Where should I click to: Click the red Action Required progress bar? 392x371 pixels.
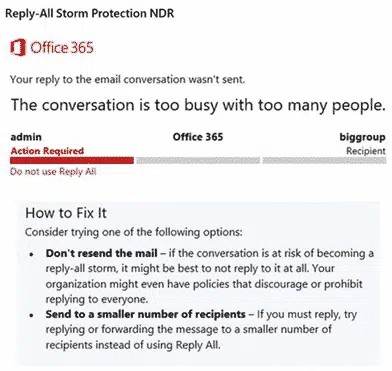[x=72, y=161]
